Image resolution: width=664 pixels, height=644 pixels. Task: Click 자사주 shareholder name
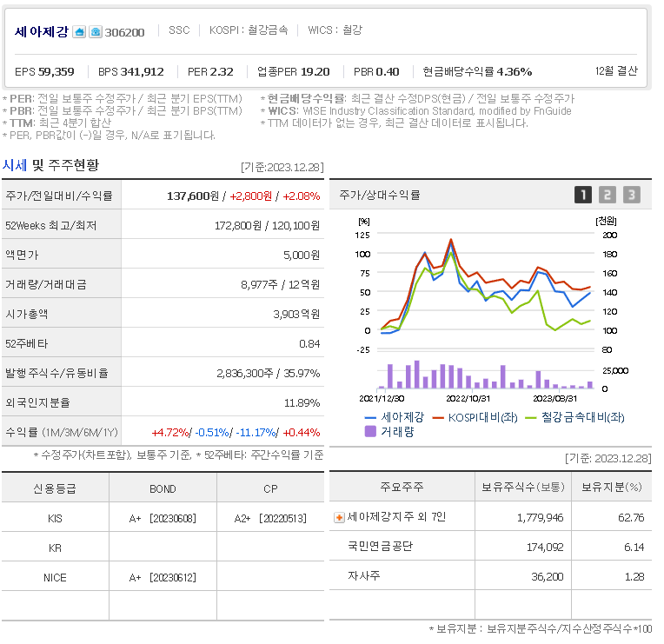click(364, 576)
